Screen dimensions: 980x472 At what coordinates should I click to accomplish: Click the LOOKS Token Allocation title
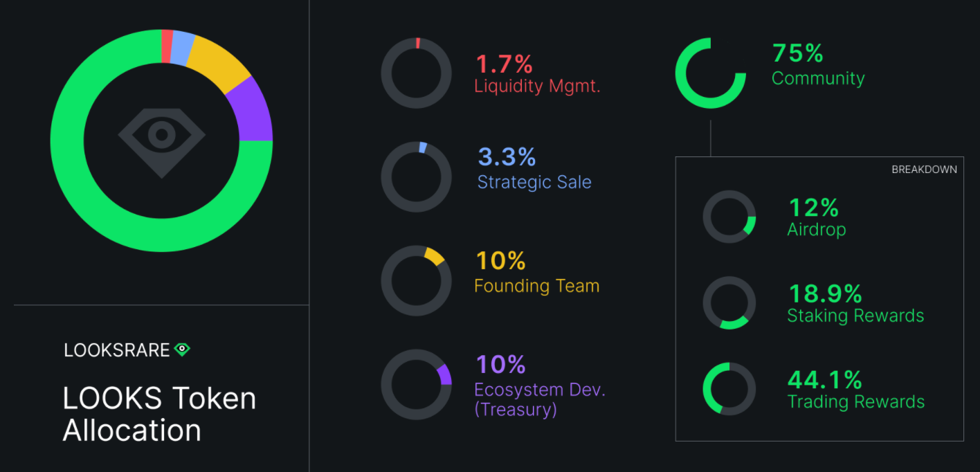click(x=159, y=415)
